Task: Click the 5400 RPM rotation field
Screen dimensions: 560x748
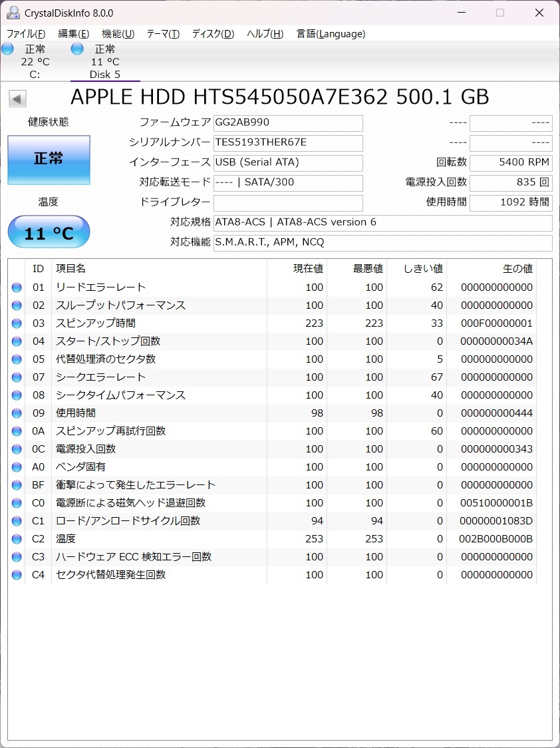Action: tap(511, 162)
